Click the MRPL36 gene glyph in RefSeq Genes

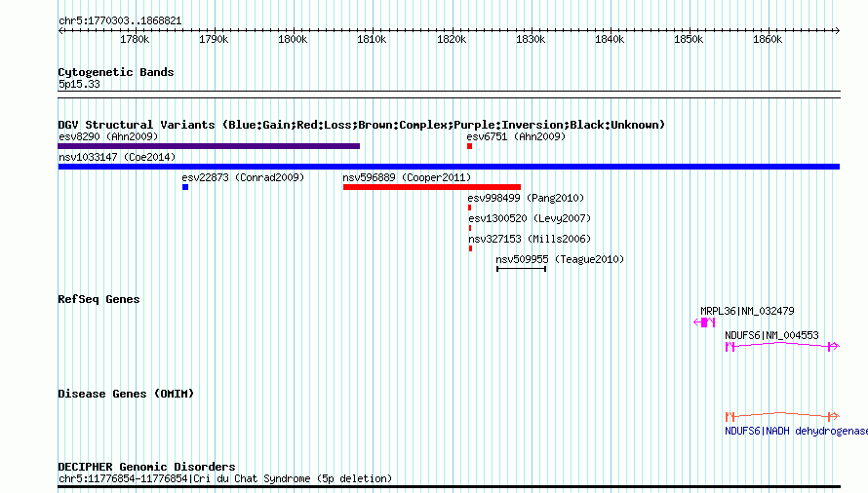point(704,322)
